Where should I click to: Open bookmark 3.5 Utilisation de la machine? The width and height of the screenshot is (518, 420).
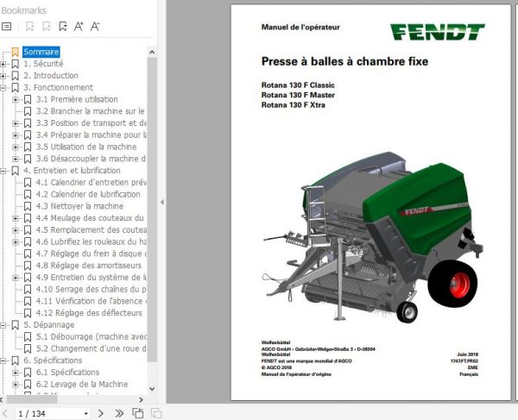point(86,147)
